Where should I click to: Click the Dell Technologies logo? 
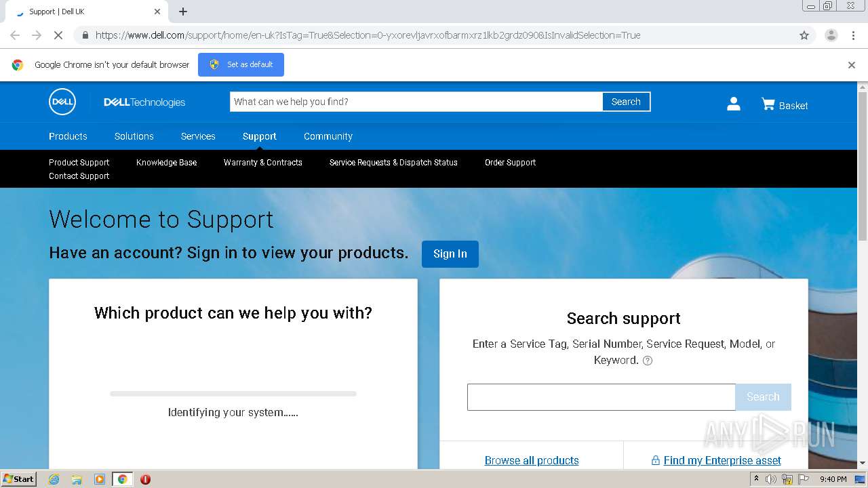tap(144, 102)
